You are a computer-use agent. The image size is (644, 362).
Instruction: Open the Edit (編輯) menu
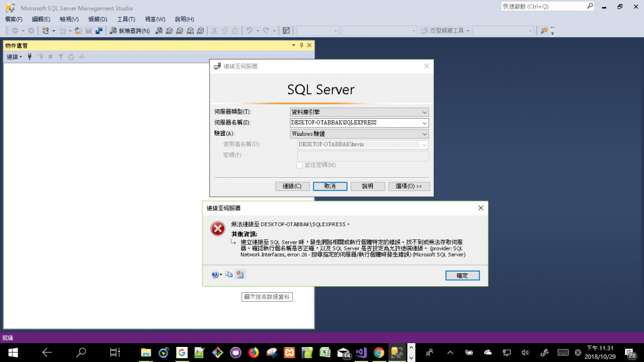(41, 19)
